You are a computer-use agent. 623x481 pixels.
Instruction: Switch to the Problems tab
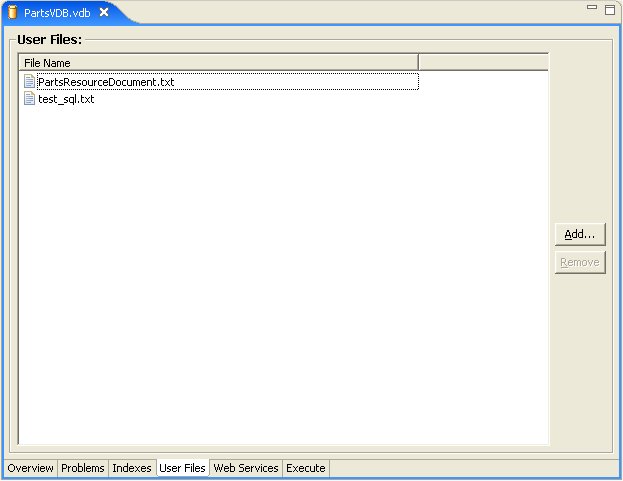83,468
